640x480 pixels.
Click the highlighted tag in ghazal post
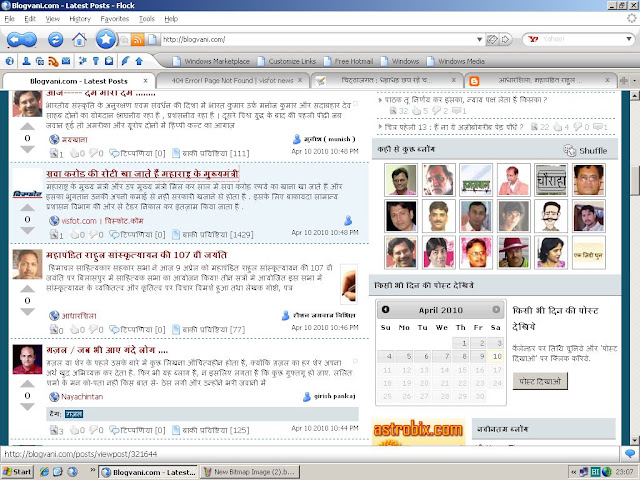pos(74,414)
